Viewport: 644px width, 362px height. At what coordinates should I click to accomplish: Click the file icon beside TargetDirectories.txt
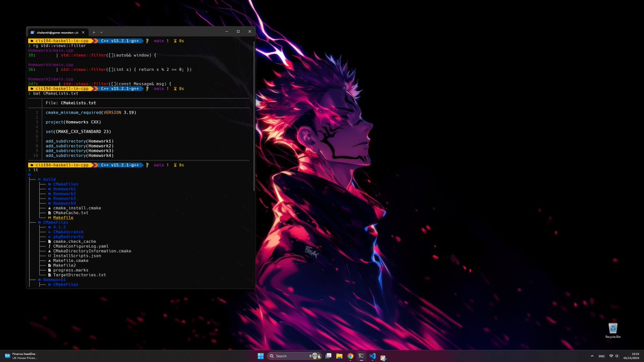point(49,275)
